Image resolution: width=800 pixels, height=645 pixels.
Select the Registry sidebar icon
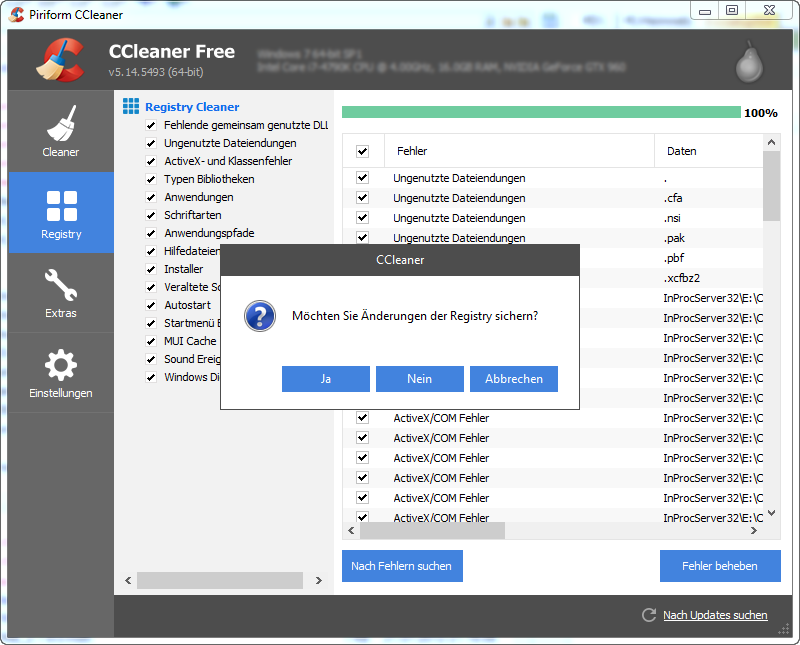point(61,207)
